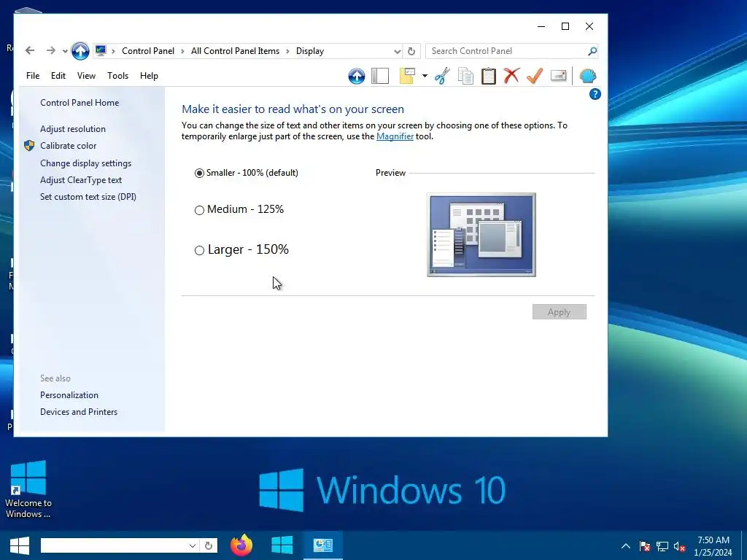Expand the arrow before Control Panel breadcrumb
The image size is (747, 560).
click(x=113, y=51)
